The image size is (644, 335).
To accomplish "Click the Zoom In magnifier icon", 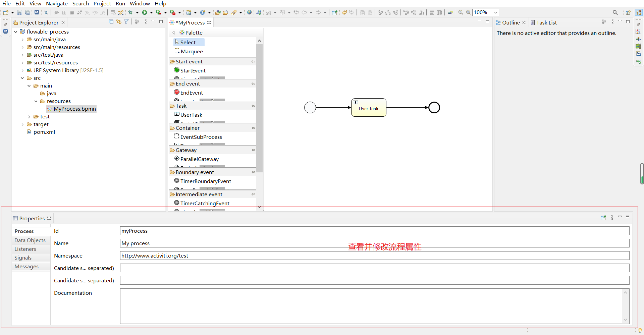I will 468,12.
